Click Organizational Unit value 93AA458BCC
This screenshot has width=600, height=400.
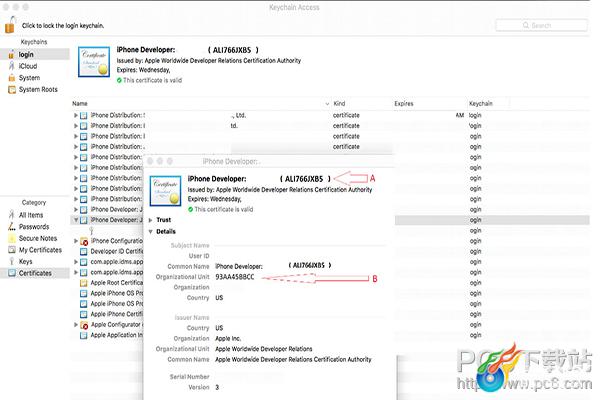[235, 277]
